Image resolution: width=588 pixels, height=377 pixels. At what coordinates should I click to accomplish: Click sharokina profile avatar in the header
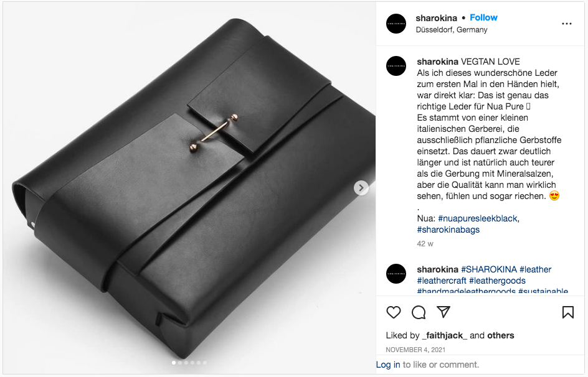point(396,24)
